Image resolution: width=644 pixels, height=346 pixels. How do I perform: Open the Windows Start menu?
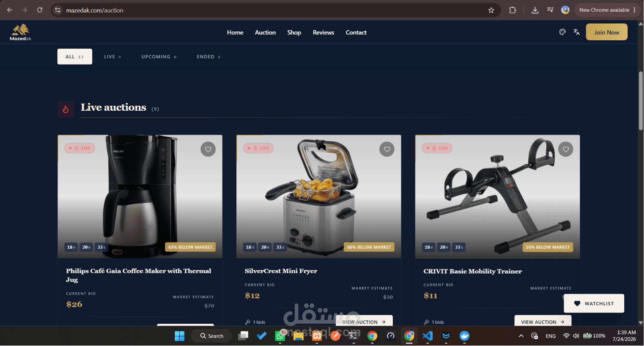(x=179, y=336)
